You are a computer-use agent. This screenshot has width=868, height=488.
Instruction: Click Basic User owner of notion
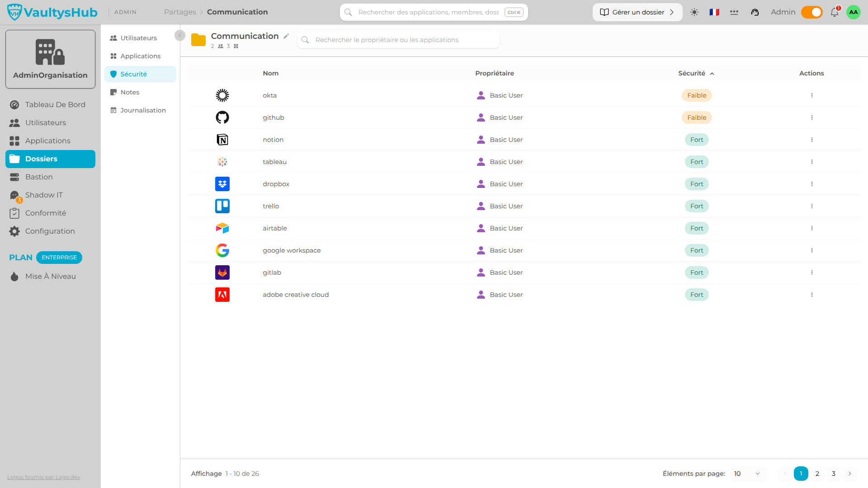(x=500, y=140)
